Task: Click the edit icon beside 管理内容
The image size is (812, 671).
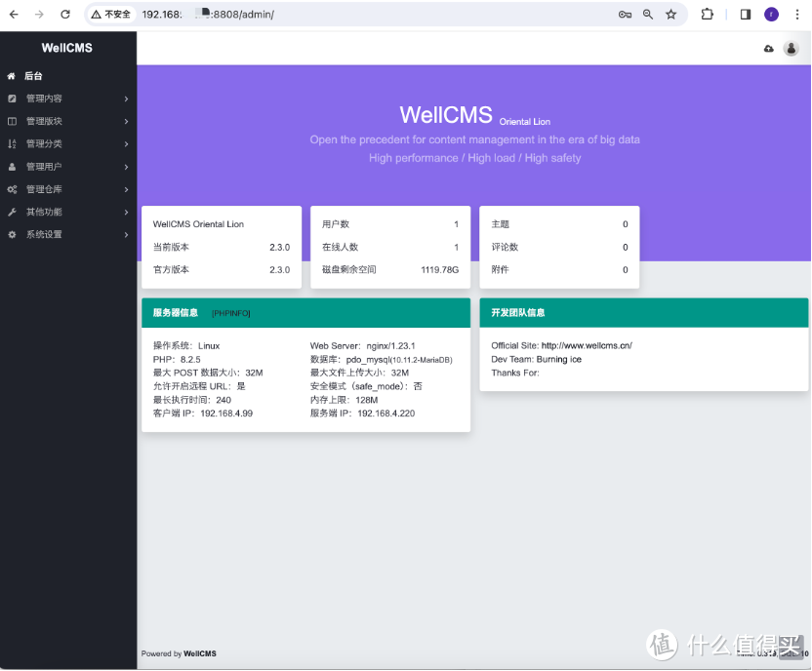Action: [x=12, y=99]
